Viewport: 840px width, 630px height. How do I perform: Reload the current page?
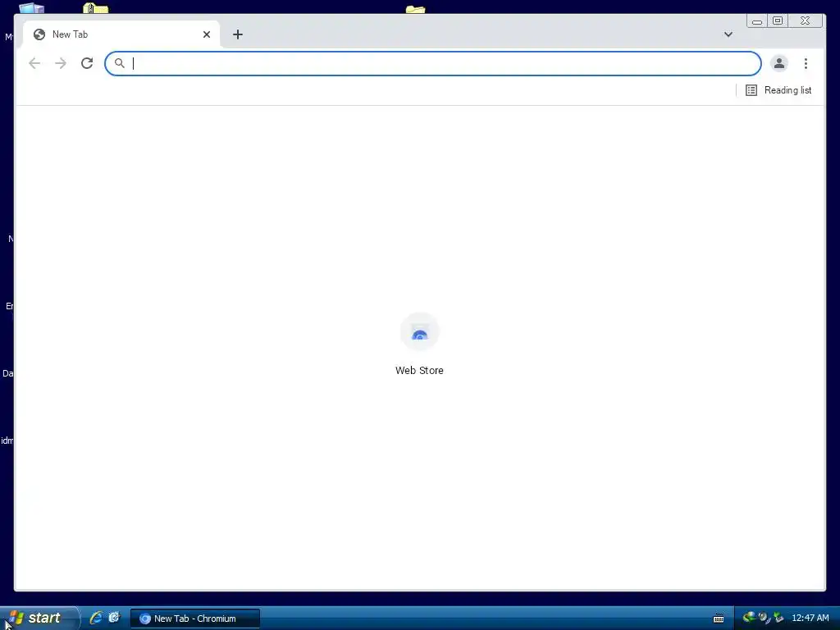[87, 63]
